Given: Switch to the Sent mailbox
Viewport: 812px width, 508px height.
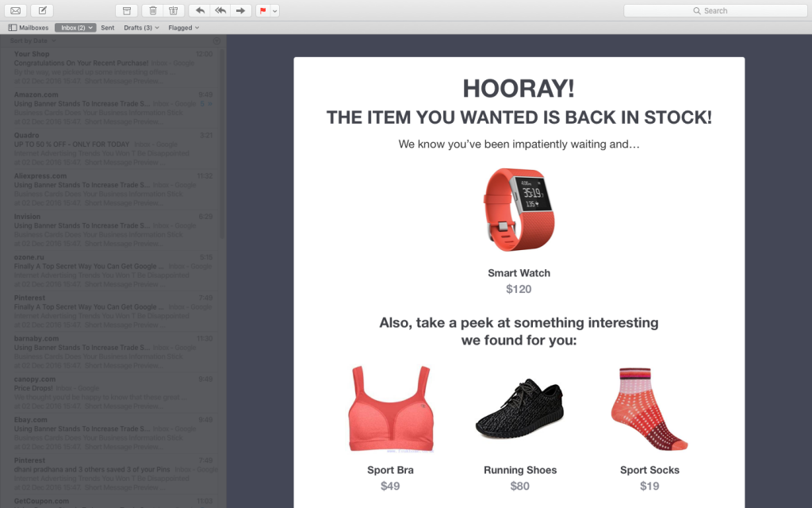Looking at the screenshot, I should click(108, 28).
